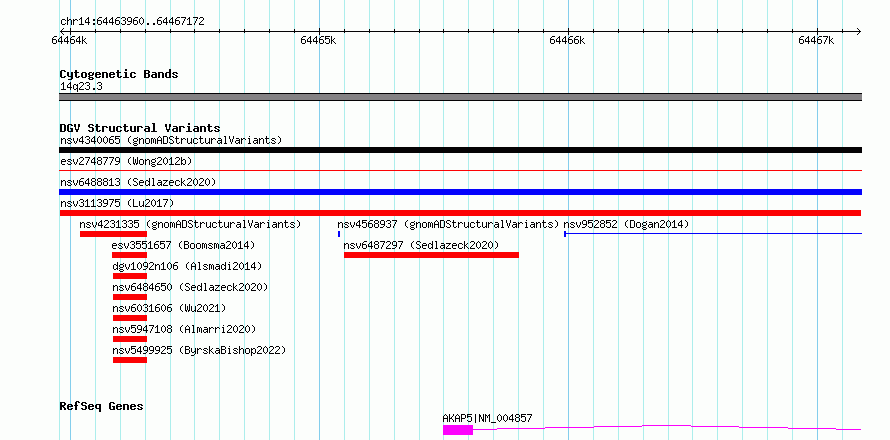890x440 pixels.
Task: Open nsv5499925 (ByrskaBishop2022) label
Action: 199,350
